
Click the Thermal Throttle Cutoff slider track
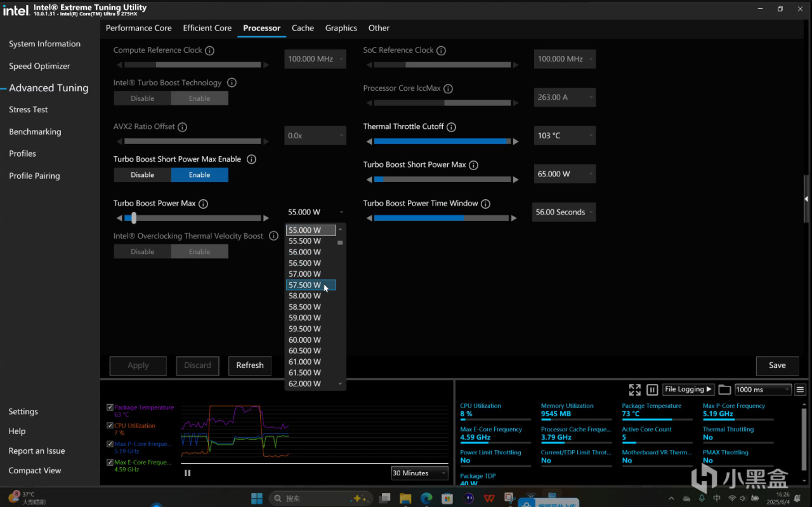pyautogui.click(x=443, y=142)
